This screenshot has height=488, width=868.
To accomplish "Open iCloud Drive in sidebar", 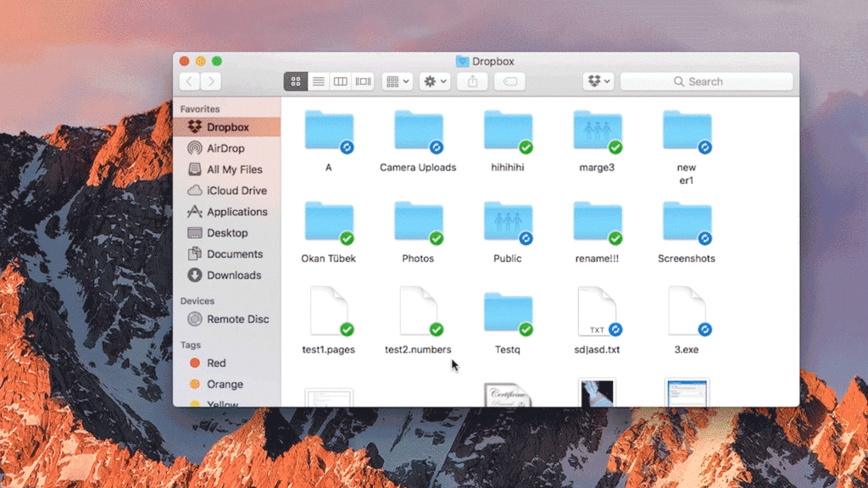I will (x=227, y=191).
